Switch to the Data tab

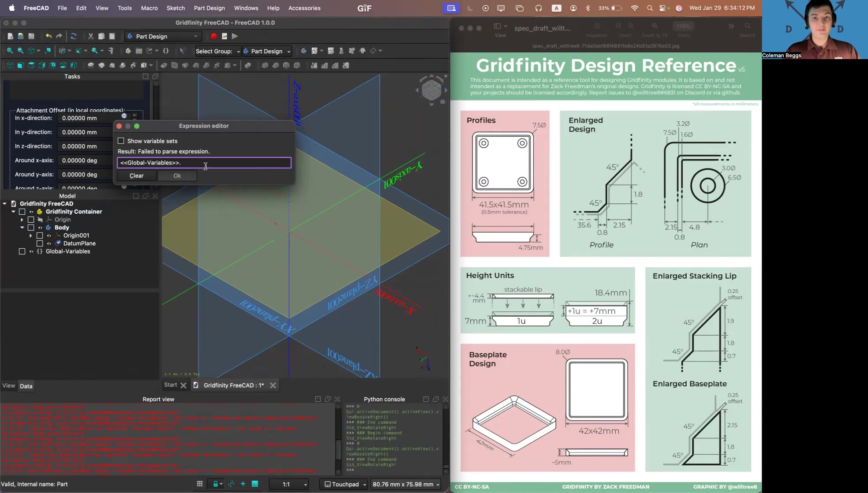click(26, 386)
